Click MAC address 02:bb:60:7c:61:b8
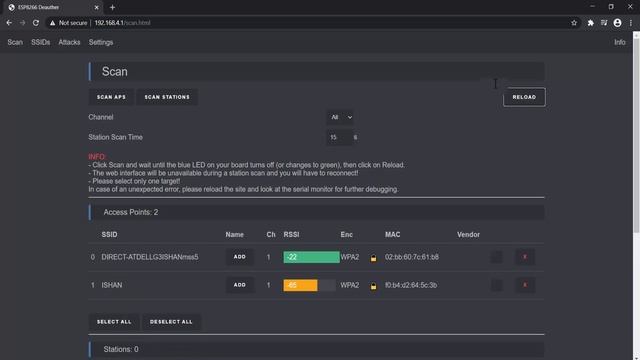 tap(411, 257)
